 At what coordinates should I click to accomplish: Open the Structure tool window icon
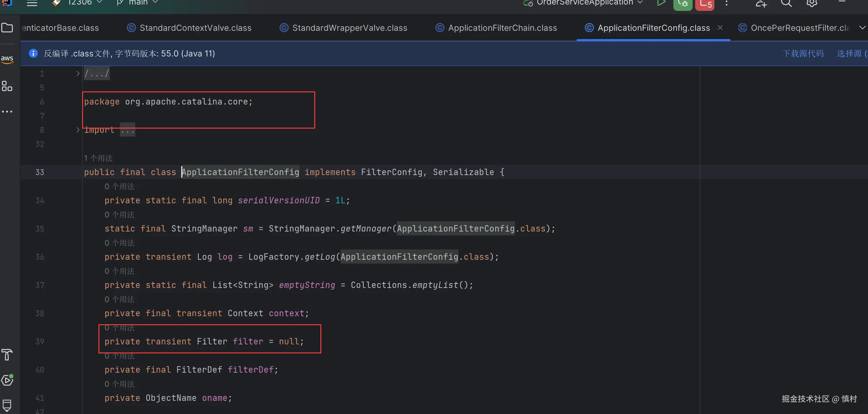click(7, 86)
